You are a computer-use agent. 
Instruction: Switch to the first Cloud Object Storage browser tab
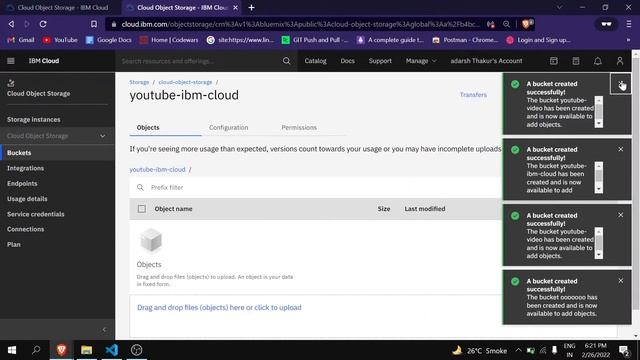tap(60, 7)
